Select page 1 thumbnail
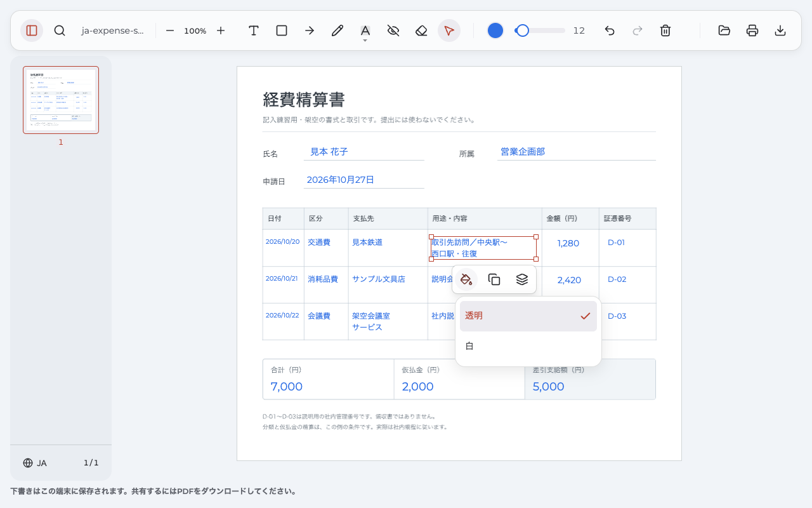This screenshot has height=508, width=812. click(61, 100)
